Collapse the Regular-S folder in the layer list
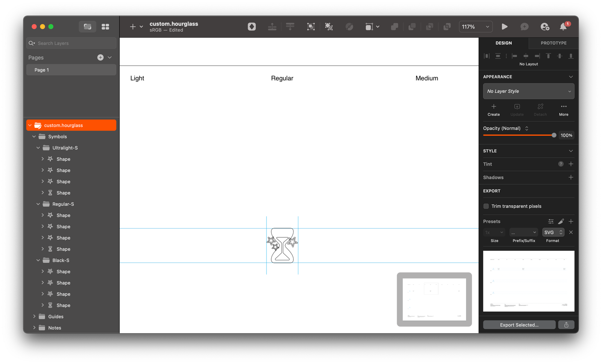 point(38,204)
